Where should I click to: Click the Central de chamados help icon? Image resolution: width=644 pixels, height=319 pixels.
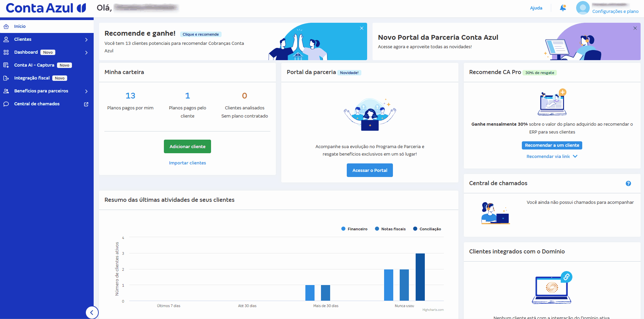tap(628, 183)
